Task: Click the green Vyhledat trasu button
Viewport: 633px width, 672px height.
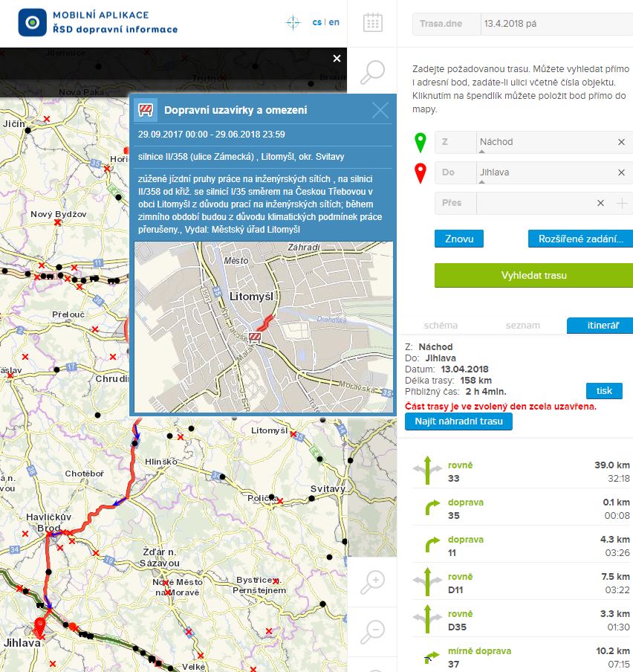Action: point(533,275)
